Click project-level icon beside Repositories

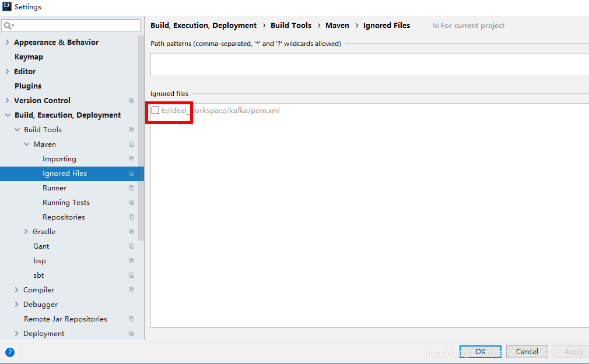[x=131, y=217]
